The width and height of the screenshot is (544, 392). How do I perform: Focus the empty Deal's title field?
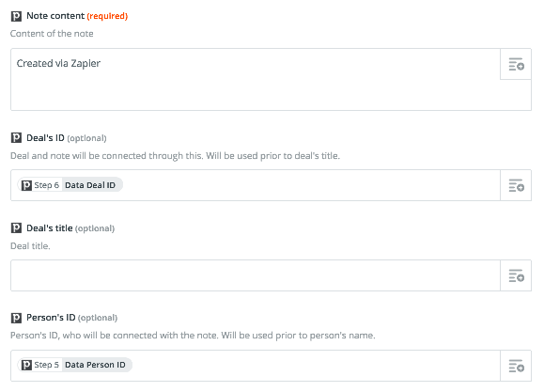click(x=256, y=275)
